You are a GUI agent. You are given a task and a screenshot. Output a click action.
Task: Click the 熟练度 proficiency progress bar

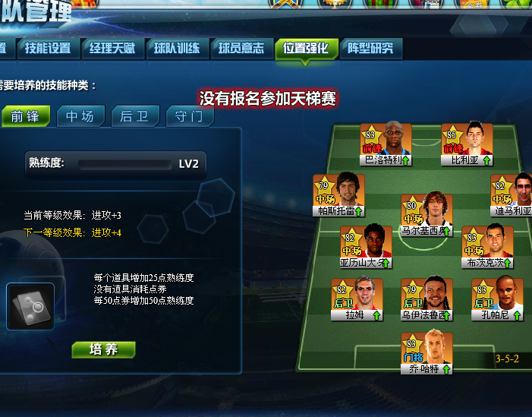click(x=124, y=164)
